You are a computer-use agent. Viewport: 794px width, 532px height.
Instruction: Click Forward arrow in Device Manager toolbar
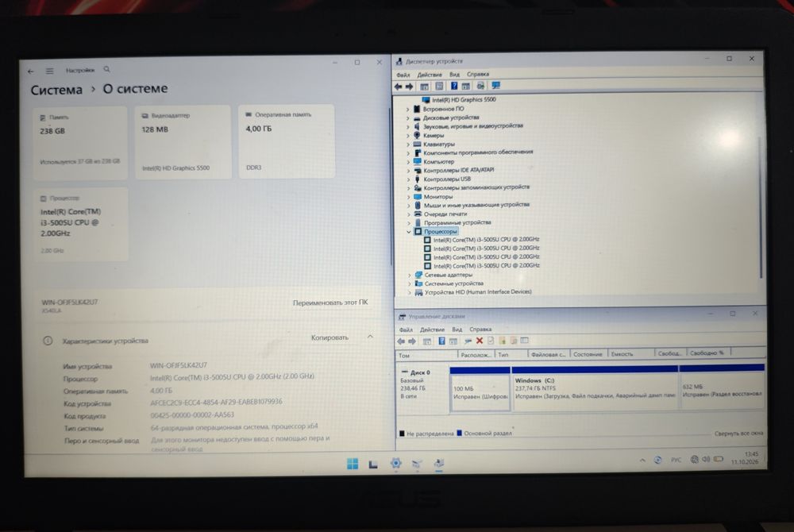click(410, 87)
